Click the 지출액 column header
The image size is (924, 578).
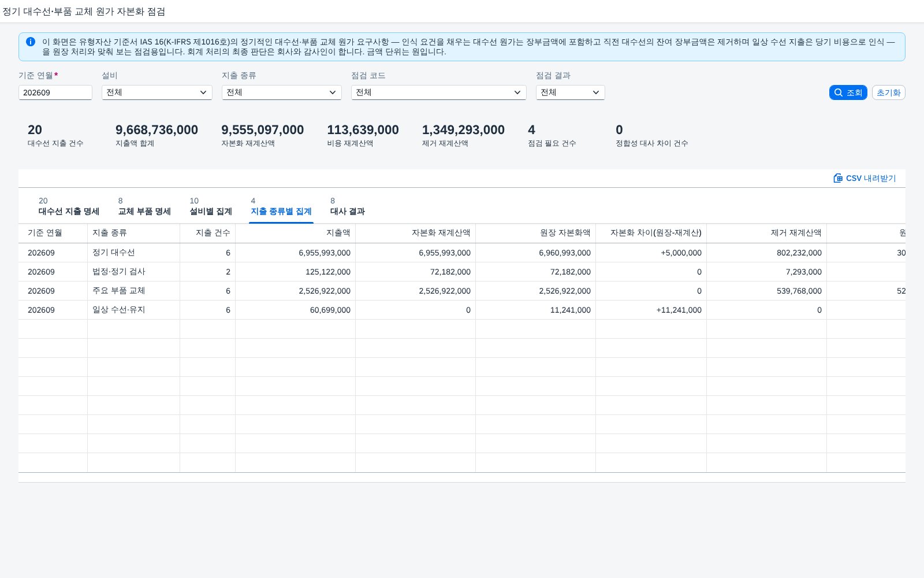pos(296,233)
